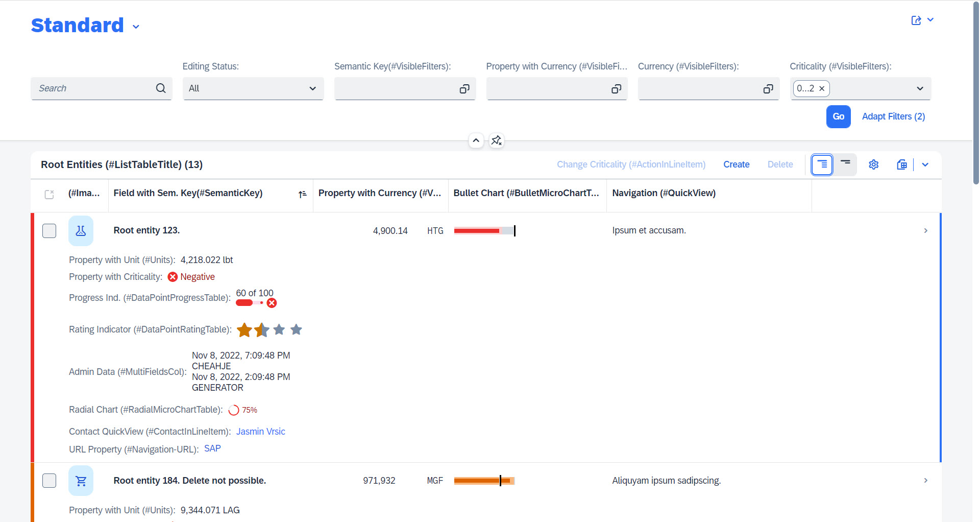Open Semantic Key value help icon
This screenshot has width=980, height=522.
click(x=464, y=89)
